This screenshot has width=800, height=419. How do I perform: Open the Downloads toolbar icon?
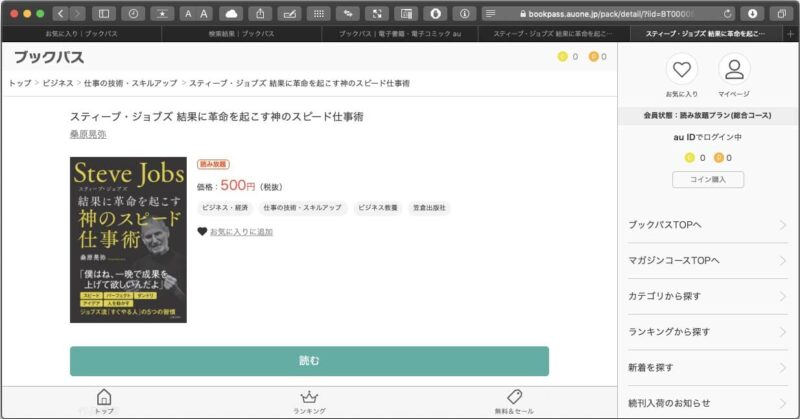[753, 14]
